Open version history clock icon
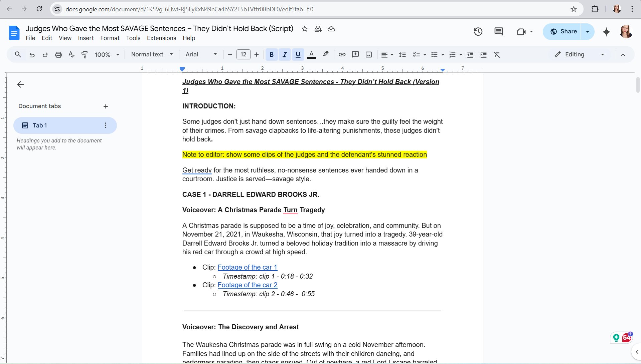 (478, 32)
